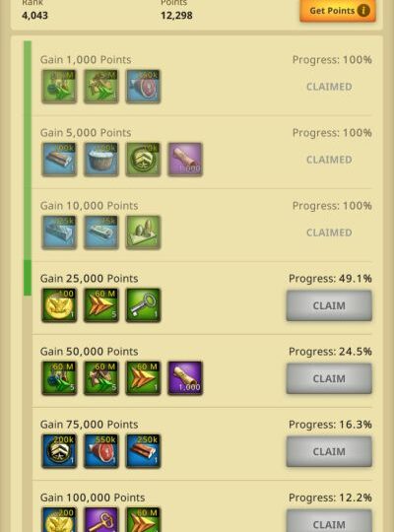Select the golden key reward in 100,000 tier

(x=101, y=520)
